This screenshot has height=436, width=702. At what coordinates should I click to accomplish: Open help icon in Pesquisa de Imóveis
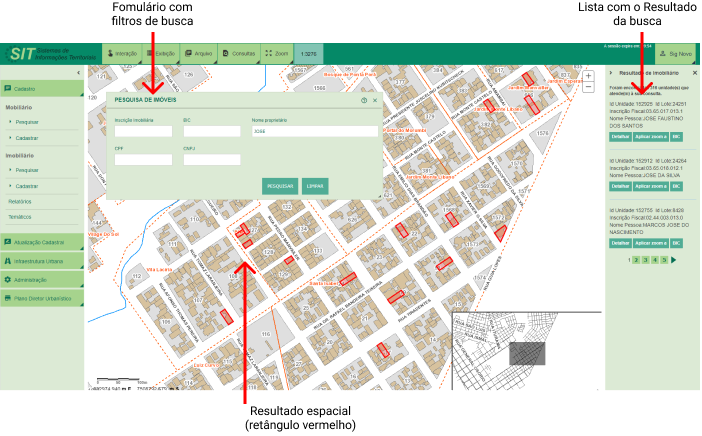coord(364,100)
